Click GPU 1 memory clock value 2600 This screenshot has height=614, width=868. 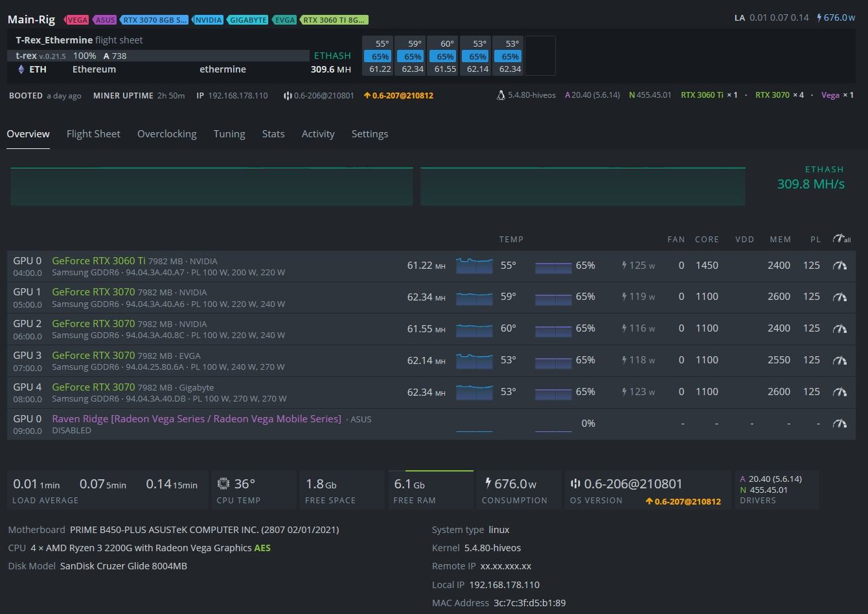point(779,297)
